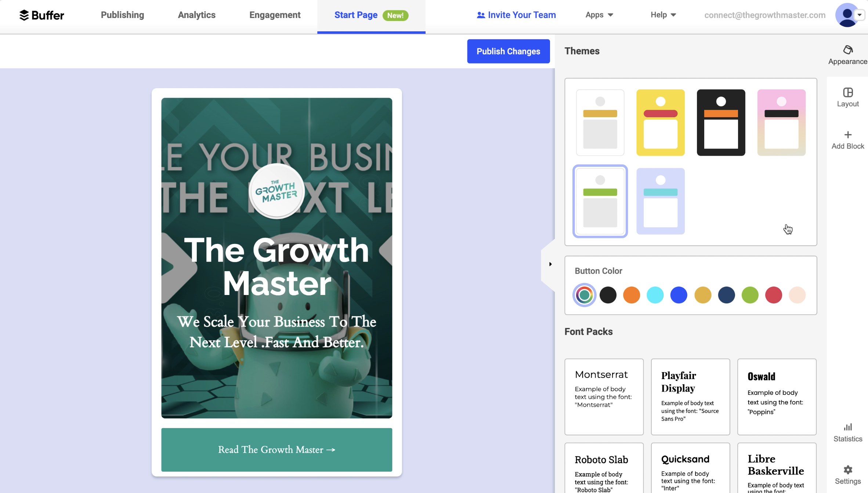Screen dimensions: 868x493
Task: Open the Help dropdown
Action: [662, 15]
